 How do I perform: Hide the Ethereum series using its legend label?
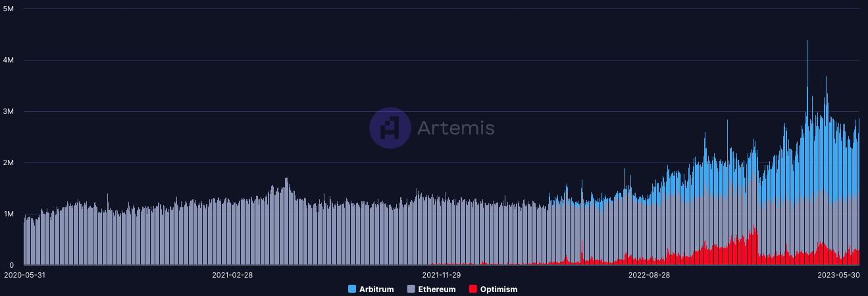tap(436, 289)
